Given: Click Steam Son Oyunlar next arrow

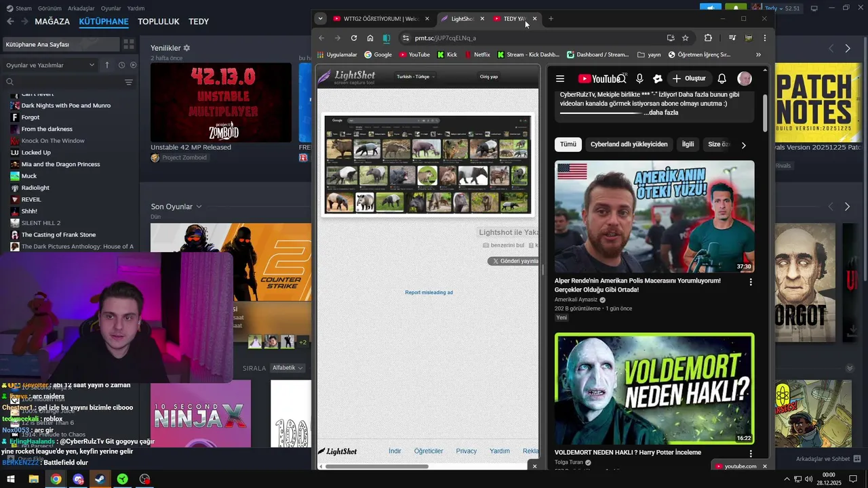Looking at the screenshot, I should click(x=847, y=206).
